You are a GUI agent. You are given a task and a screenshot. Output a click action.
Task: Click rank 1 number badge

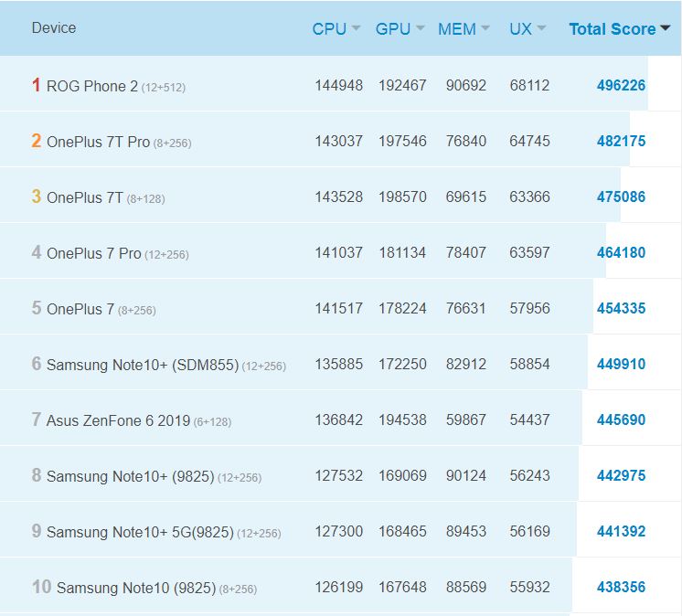tap(36, 85)
